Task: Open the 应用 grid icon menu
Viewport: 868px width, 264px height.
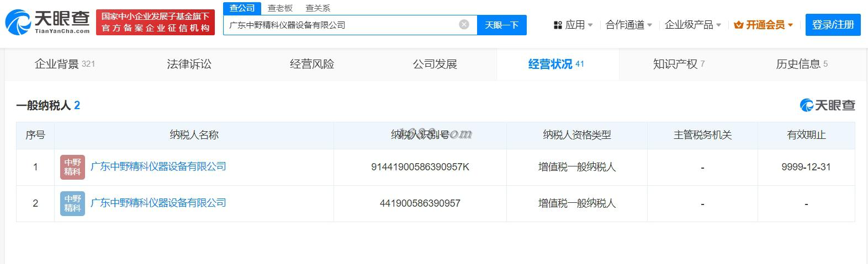Action: click(x=558, y=25)
